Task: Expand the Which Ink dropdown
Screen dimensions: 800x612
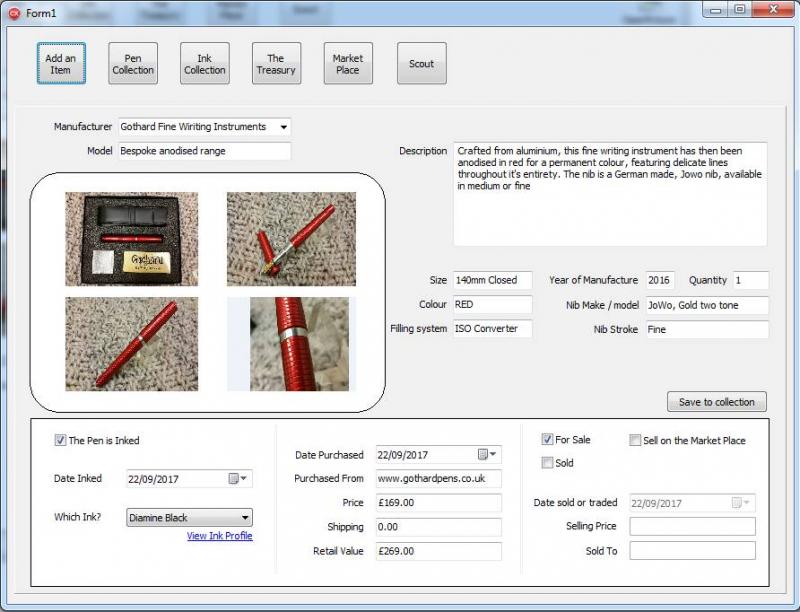Action: pos(245,518)
